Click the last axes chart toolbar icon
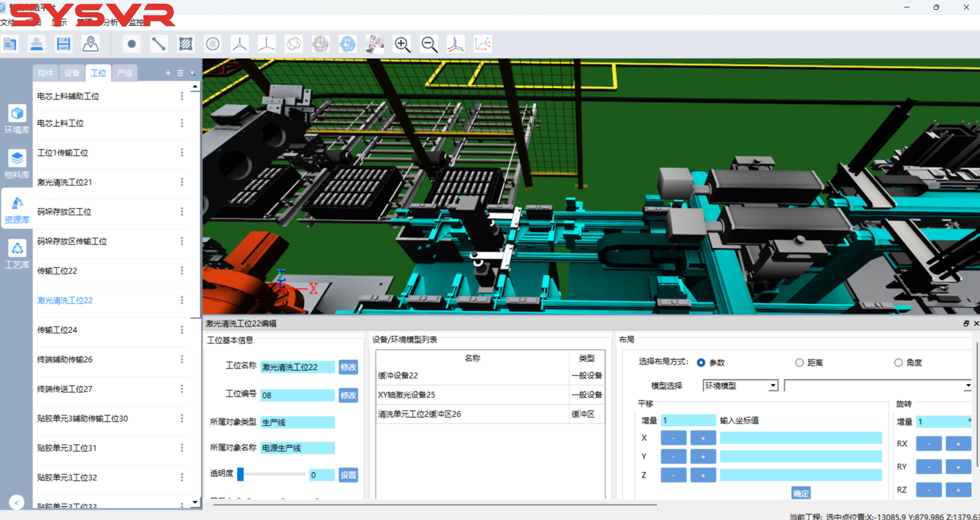 [x=483, y=44]
